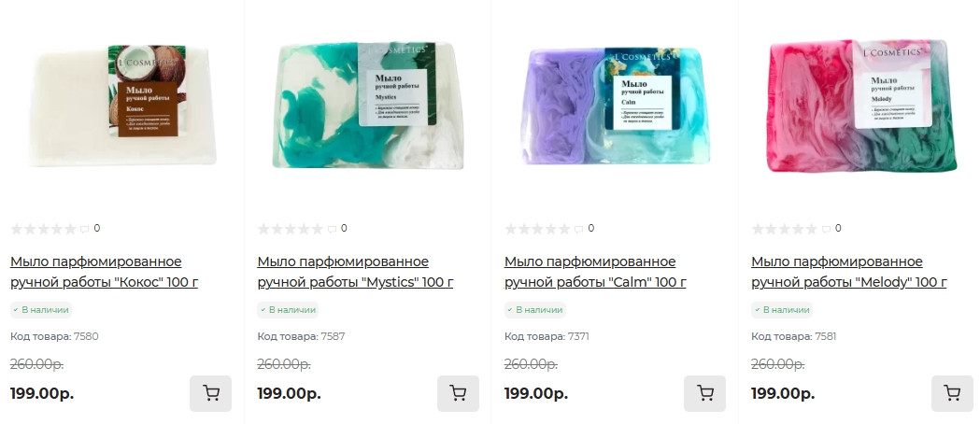This screenshot has width=980, height=424.
Task: Add "Melody" soap to cart
Action: 952,393
